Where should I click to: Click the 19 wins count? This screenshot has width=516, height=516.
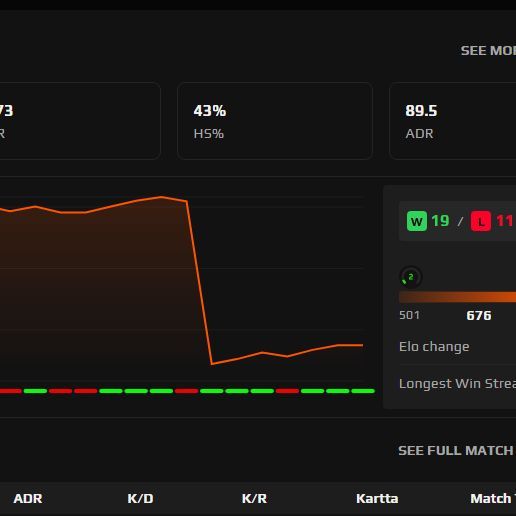click(x=440, y=221)
